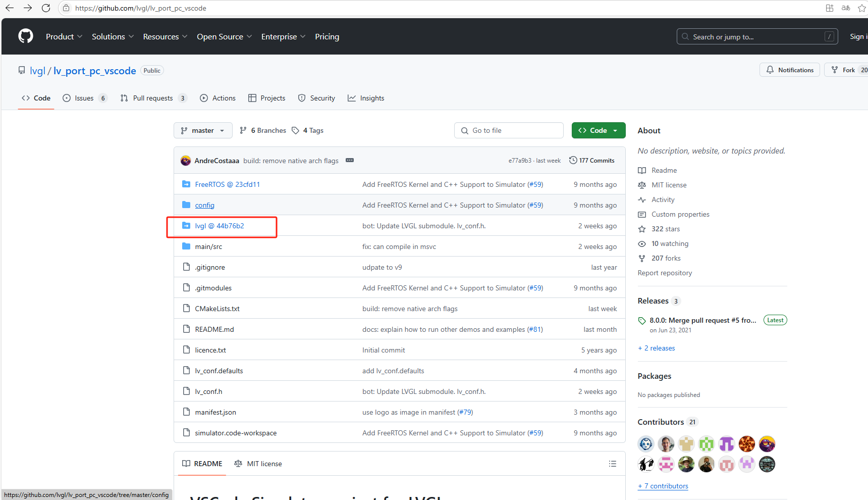Screen dimensions: 868x500
Task: Open the second contributor avatar
Action: (666, 444)
